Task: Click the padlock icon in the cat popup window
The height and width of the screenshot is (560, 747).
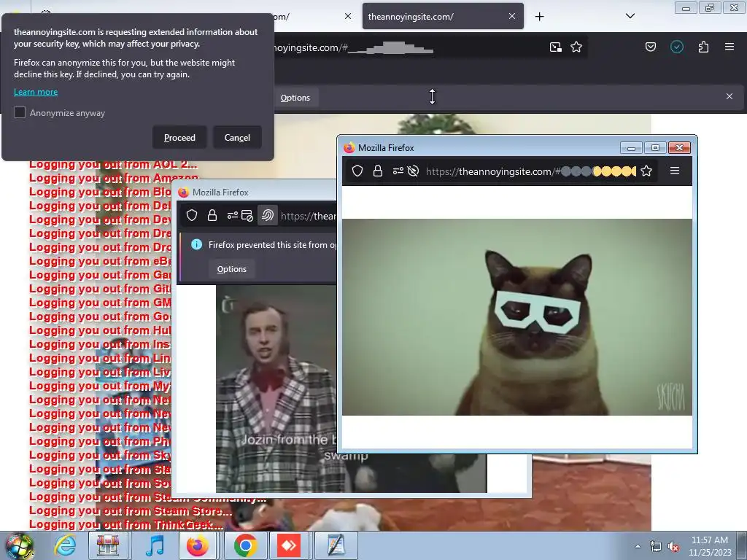Action: point(378,171)
